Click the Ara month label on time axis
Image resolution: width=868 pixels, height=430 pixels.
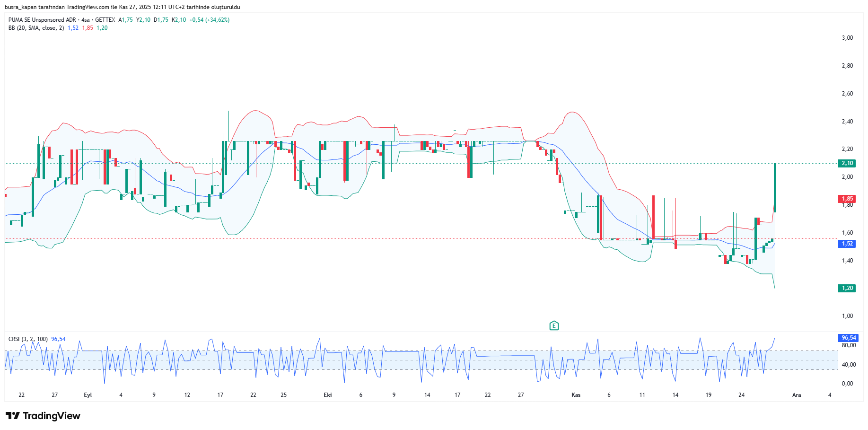click(x=797, y=395)
